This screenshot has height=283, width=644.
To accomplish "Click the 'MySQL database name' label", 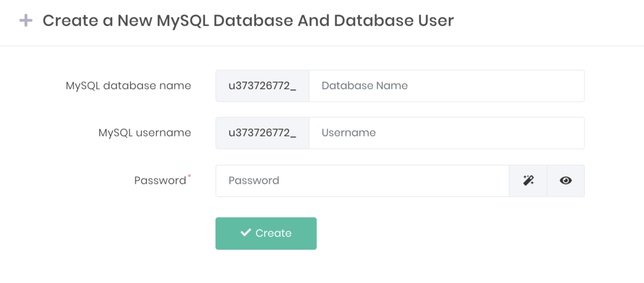I will coord(128,86).
